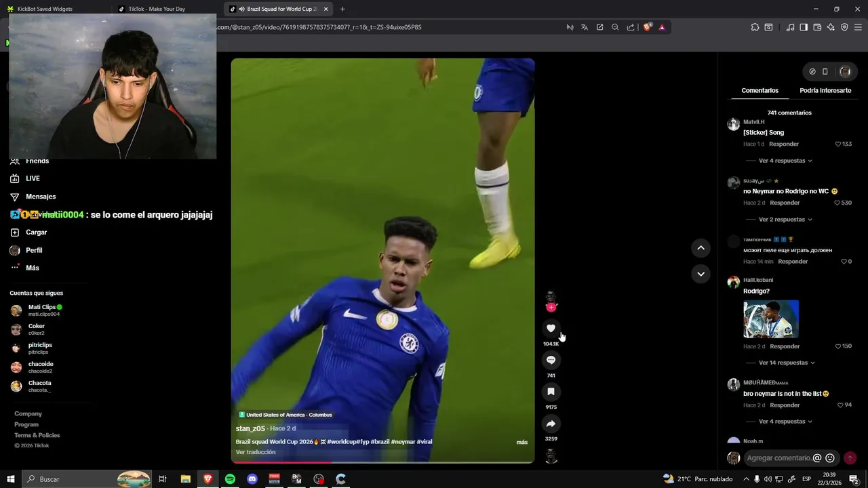Screen dimensions: 868x488
Task: Open the image in the 'Rodrigo?' comment
Action: click(771, 319)
